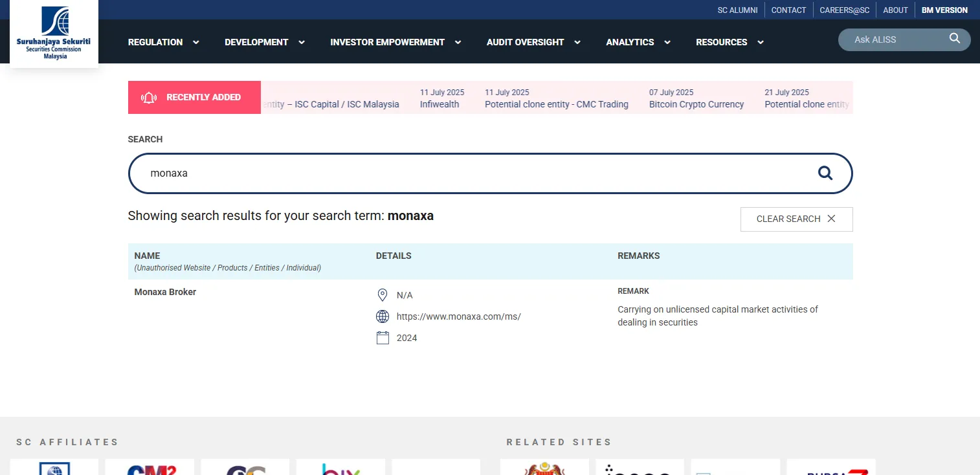Click the X icon in Clear Search button

pyautogui.click(x=832, y=219)
